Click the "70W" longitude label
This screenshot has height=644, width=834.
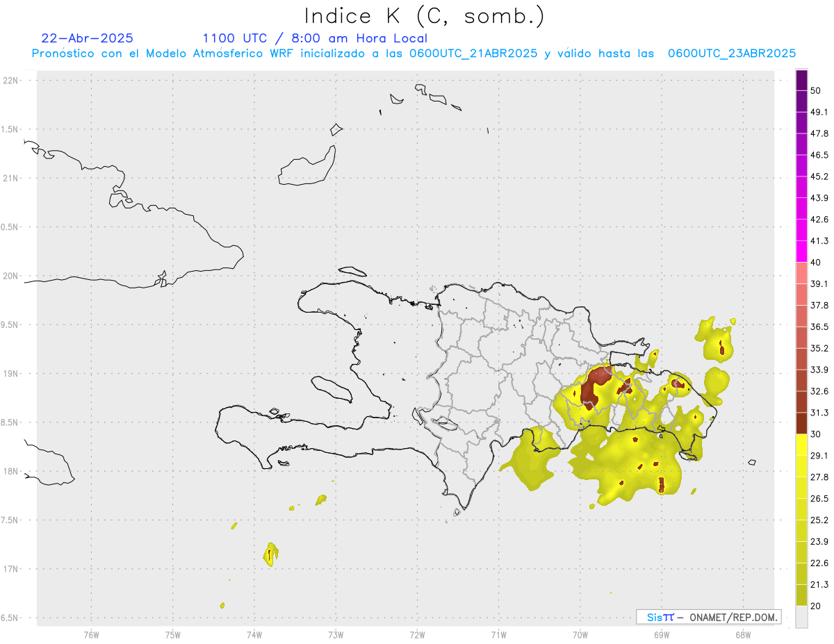click(580, 634)
